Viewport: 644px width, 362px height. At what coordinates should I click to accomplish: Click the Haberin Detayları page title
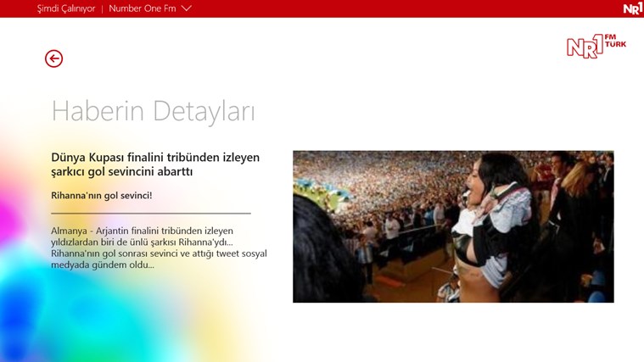(x=154, y=111)
